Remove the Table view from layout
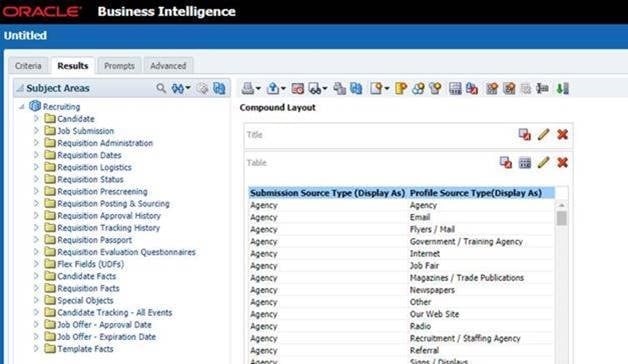This screenshot has height=364, width=628. pyautogui.click(x=562, y=163)
